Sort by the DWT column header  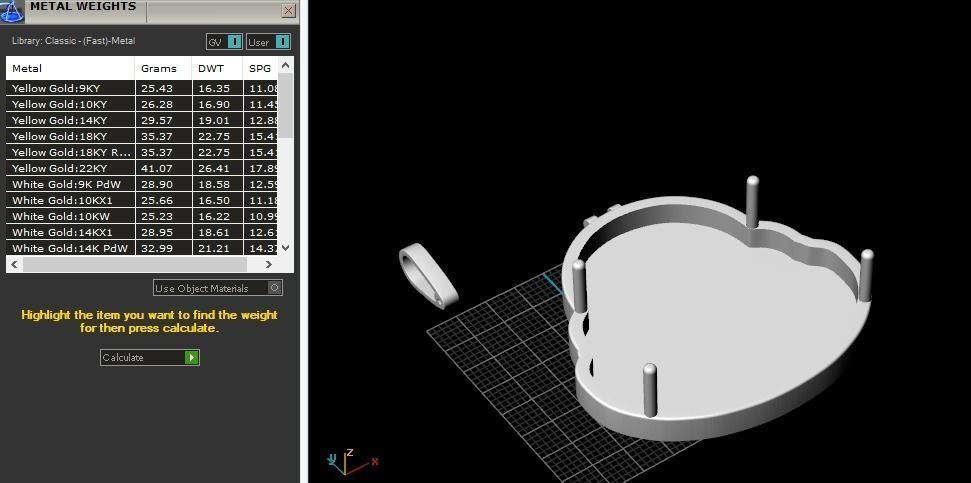[217, 68]
